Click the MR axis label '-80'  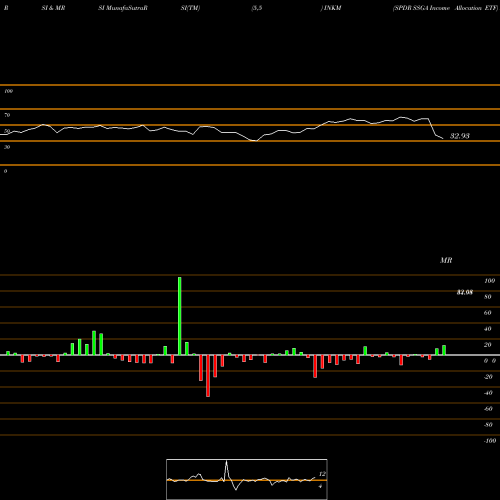pyautogui.click(x=488, y=425)
